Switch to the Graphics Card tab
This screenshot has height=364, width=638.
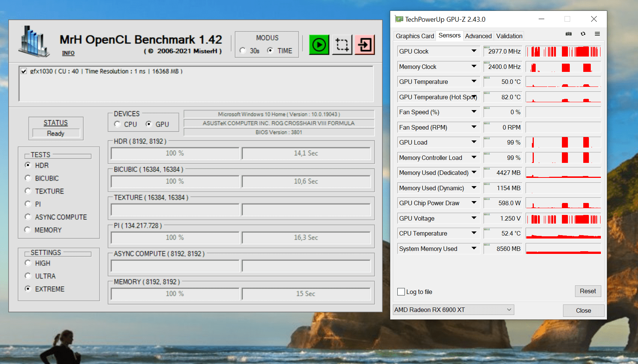coord(415,36)
